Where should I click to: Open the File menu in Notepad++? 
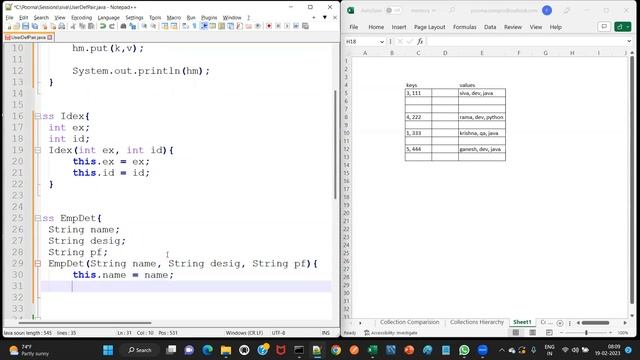pyautogui.click(x=9, y=18)
